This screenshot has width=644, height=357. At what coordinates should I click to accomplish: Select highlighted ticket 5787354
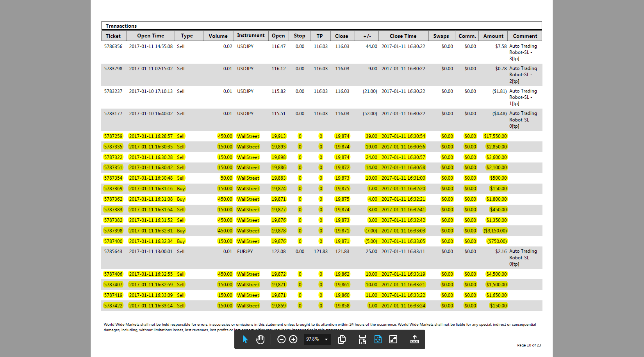(x=113, y=178)
